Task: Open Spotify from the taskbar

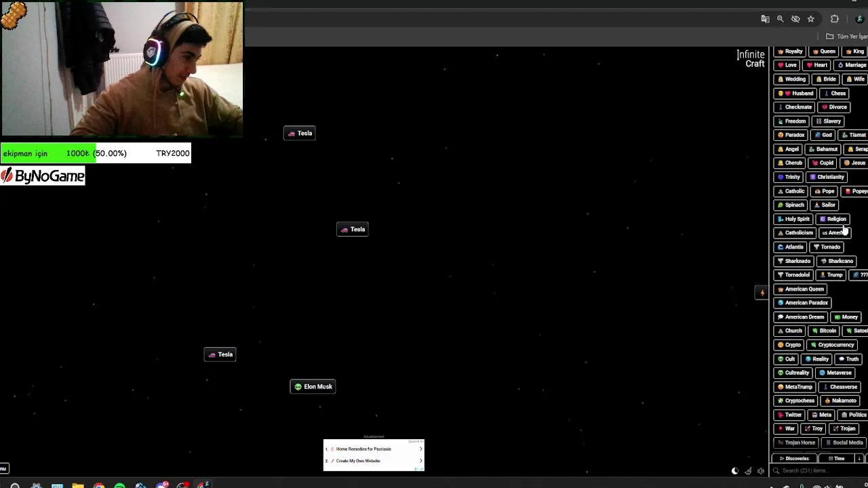Action: (x=120, y=486)
